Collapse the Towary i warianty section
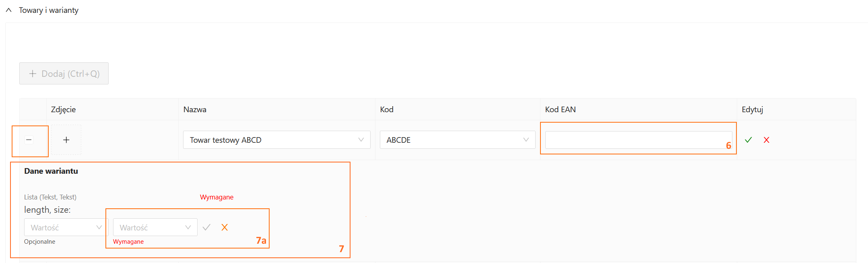The height and width of the screenshot is (263, 868). (x=9, y=10)
